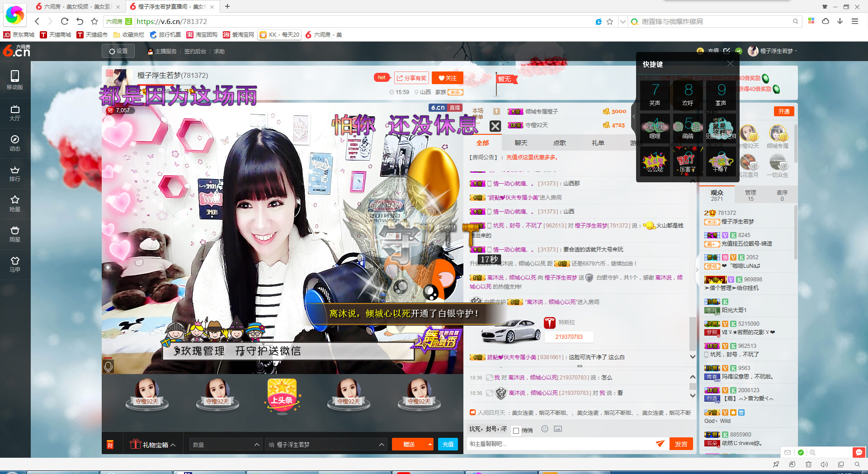Collapse the side panel arrow left of 快捷键
The height and width of the screenshot is (474, 868).
634,117
